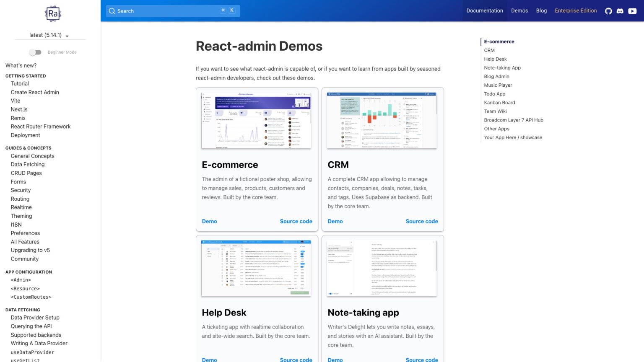
Task: Jump to Blog Admin in contents
Action: point(496,77)
